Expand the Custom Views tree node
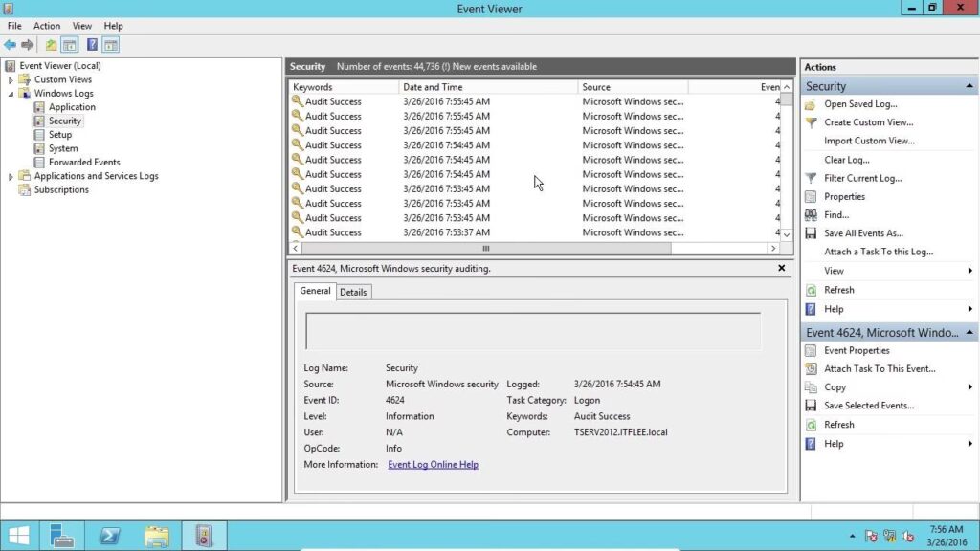The height and width of the screenshot is (551, 980). [x=11, y=80]
